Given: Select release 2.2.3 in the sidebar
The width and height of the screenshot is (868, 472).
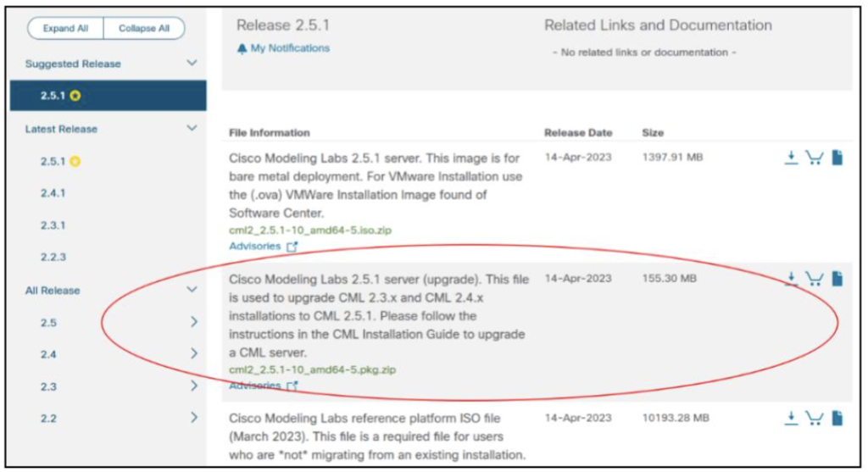Looking at the screenshot, I should click(x=53, y=257).
